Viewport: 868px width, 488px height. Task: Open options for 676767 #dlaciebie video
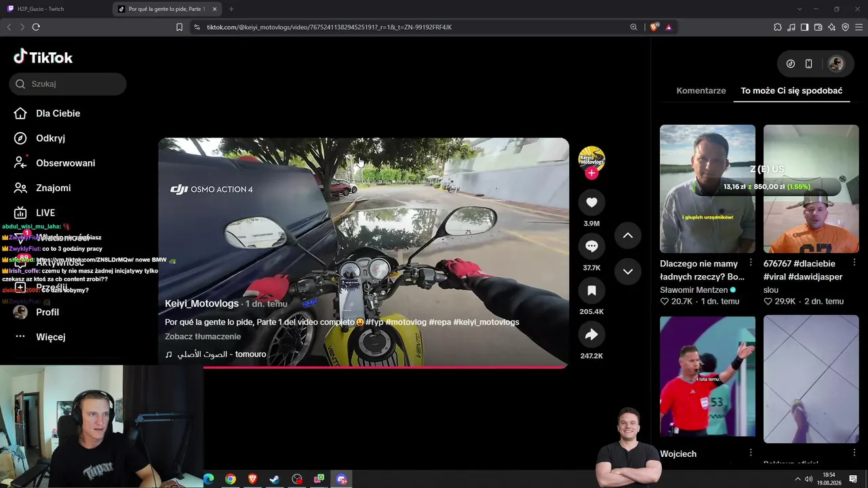point(854,262)
